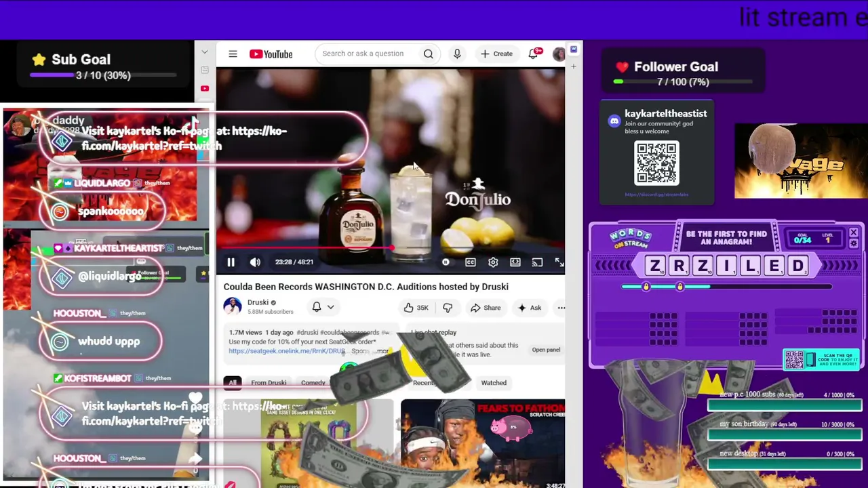
Task: Click the Discord community QR code
Action: coord(656,163)
